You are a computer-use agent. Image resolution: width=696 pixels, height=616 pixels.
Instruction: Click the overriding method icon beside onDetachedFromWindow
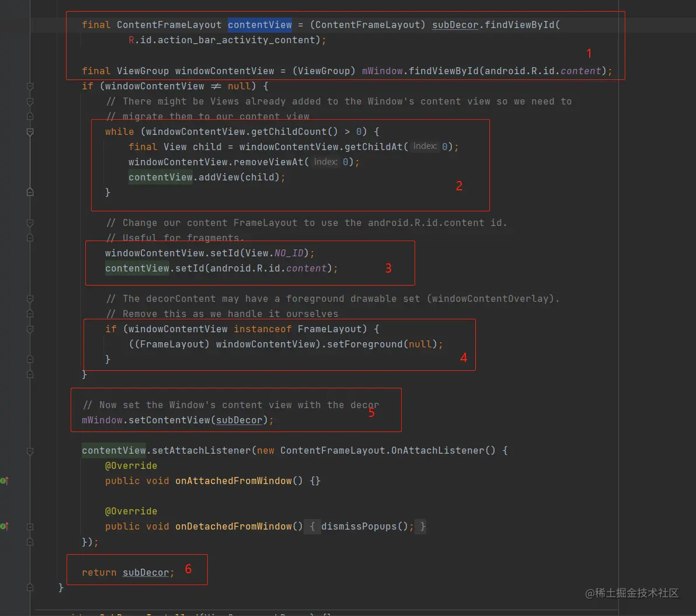4,526
